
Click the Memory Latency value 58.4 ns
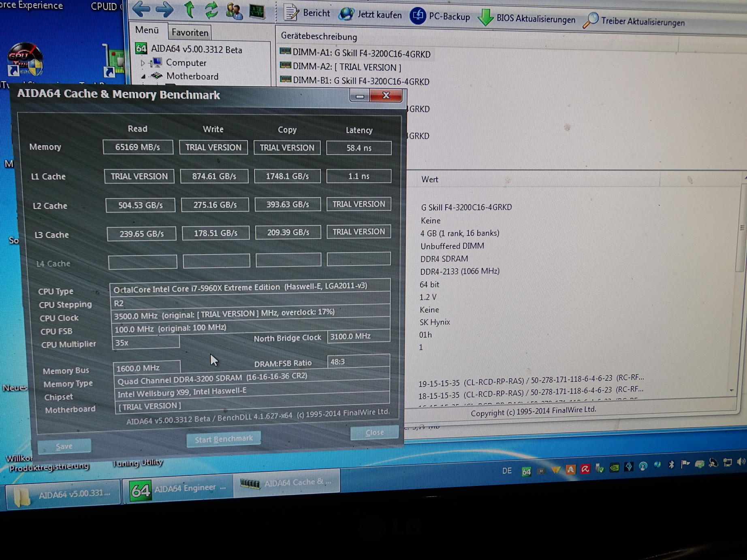tap(359, 148)
